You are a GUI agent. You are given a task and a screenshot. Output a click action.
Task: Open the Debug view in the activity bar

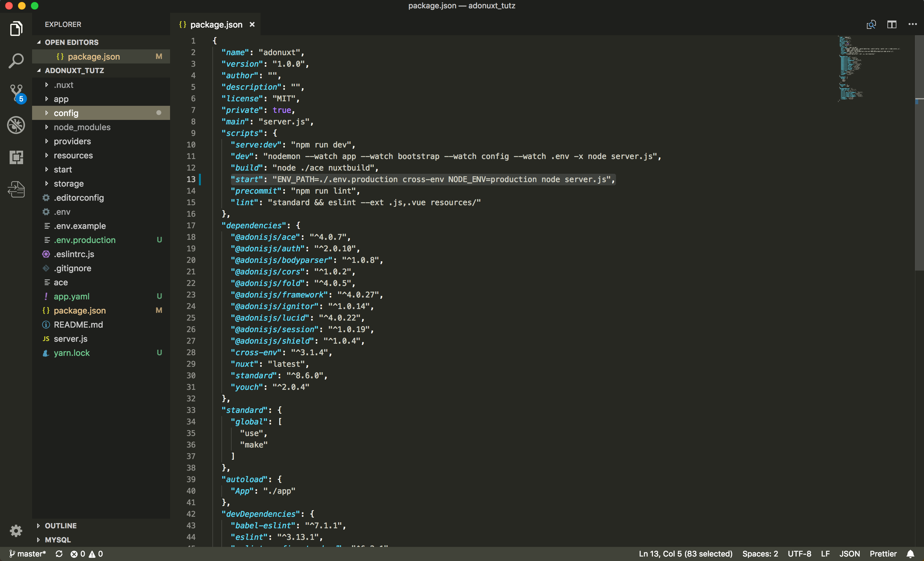click(x=16, y=125)
